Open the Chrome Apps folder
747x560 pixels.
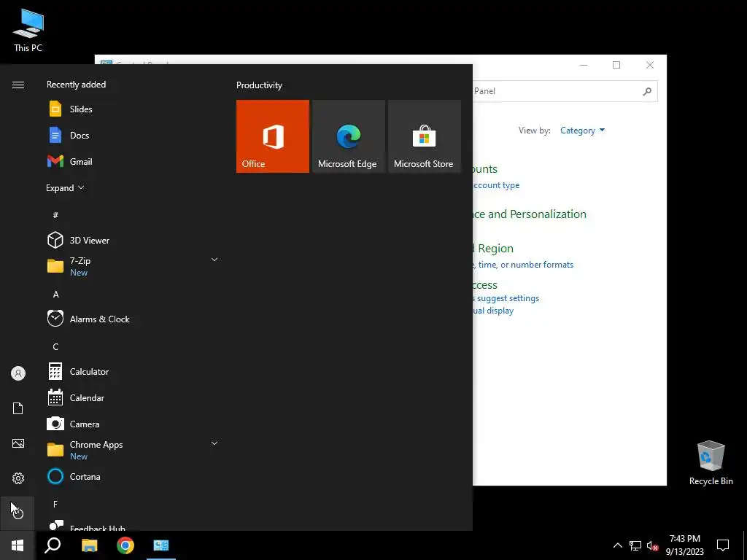coord(133,450)
